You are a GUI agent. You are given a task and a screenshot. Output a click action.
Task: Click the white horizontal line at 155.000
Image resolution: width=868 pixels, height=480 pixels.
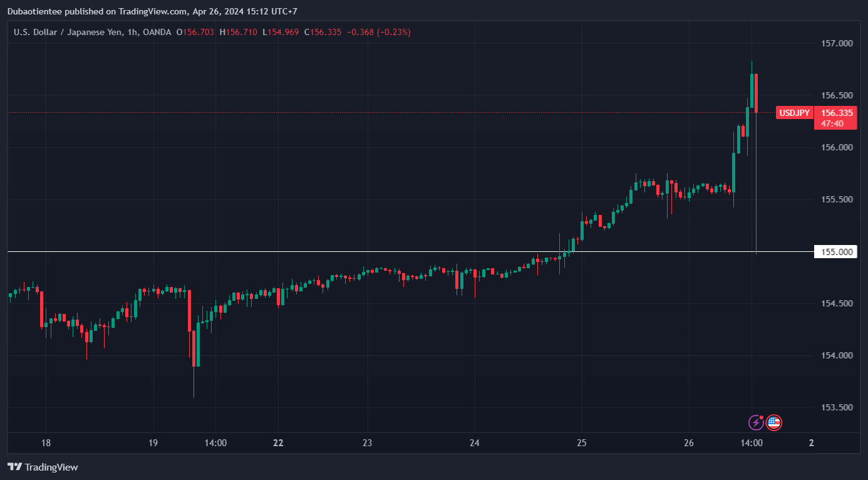[407, 252]
